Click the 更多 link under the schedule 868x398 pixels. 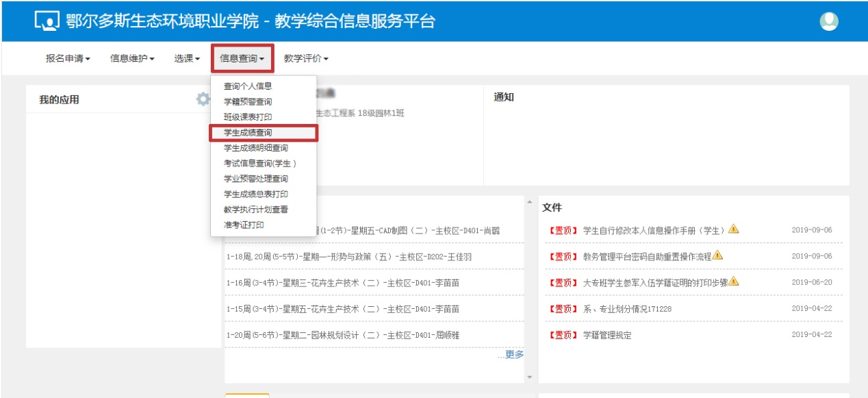[x=513, y=354]
